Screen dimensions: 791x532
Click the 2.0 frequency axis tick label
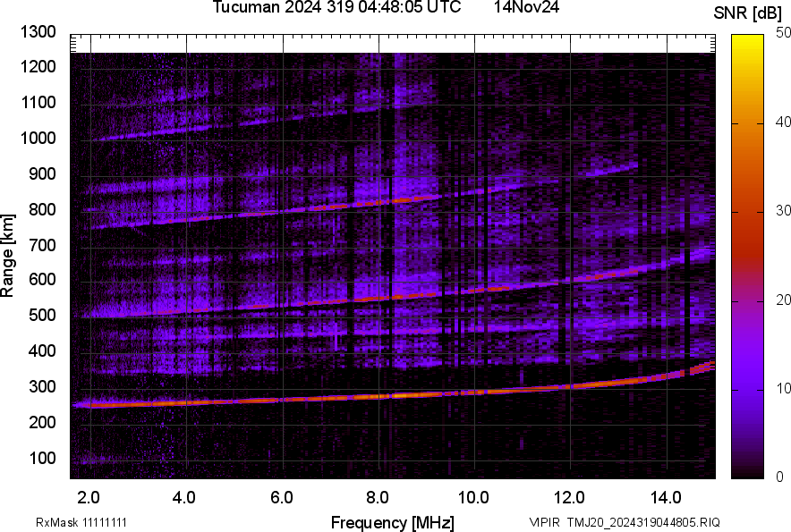[x=89, y=496]
